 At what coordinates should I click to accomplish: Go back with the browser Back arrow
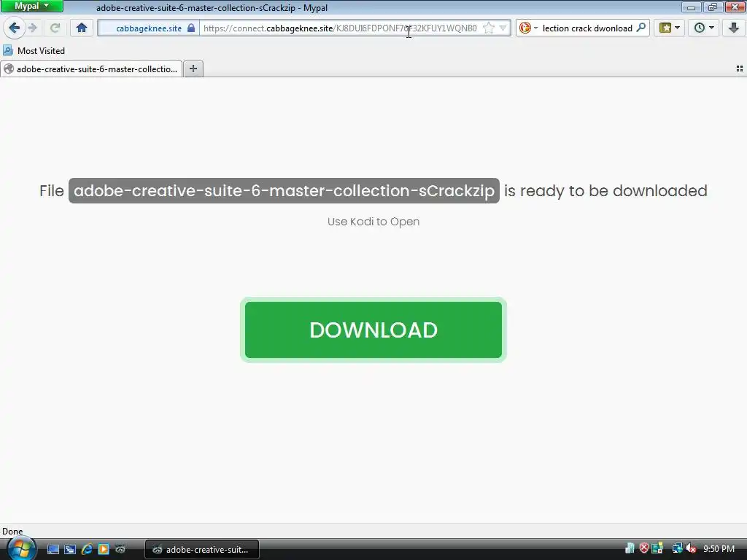[x=15, y=28]
